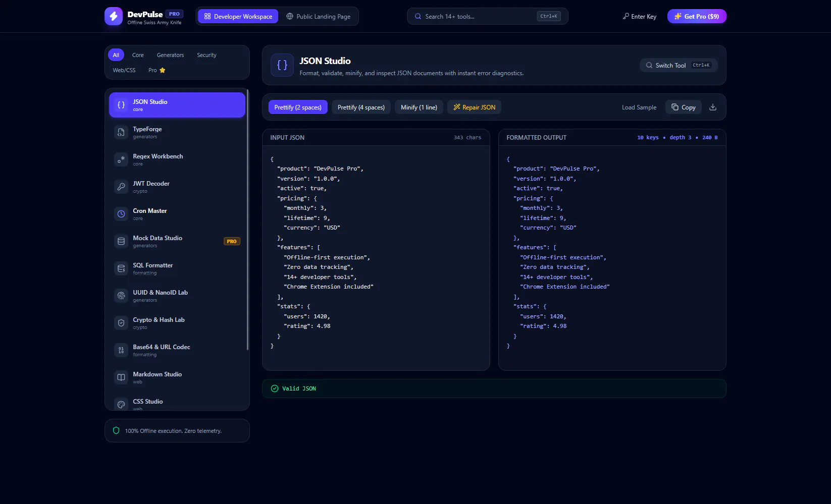Filter tools by Generators category
831x504 pixels.
pos(170,55)
